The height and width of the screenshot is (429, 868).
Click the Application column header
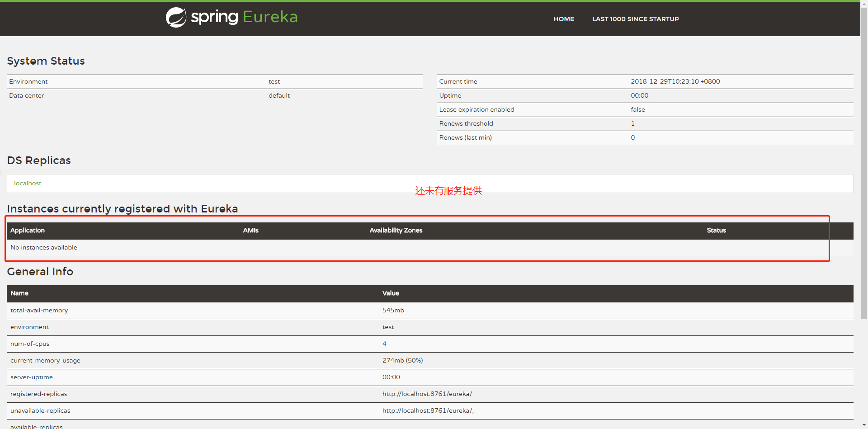tap(28, 230)
